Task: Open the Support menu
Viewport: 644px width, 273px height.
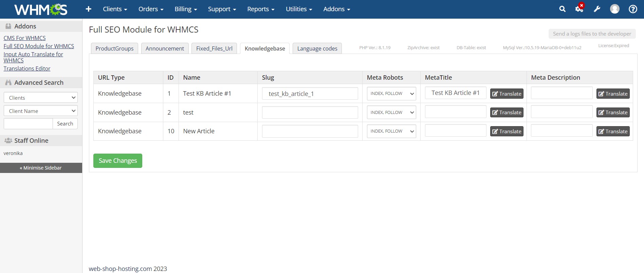Action: tap(222, 9)
